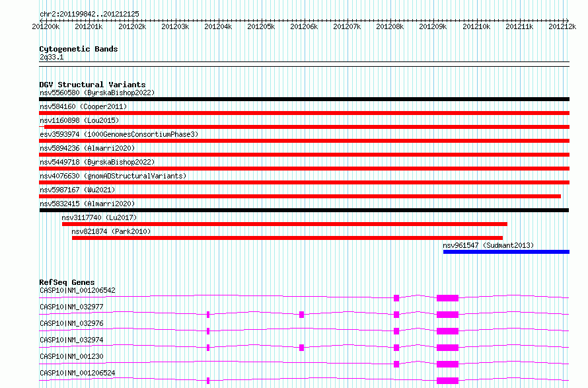Click the black nsv5832415 variant bar
The width and height of the screenshot is (588, 388).
(x=304, y=210)
